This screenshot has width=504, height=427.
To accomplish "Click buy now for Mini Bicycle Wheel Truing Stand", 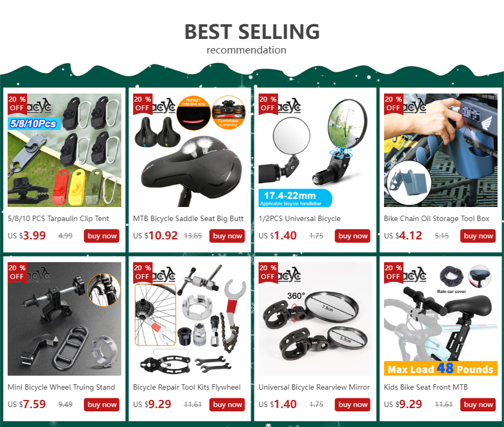I will (x=102, y=404).
